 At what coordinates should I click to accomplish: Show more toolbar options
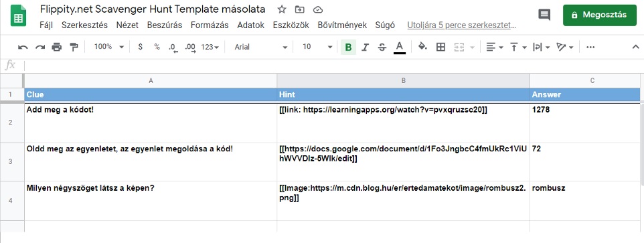click(x=590, y=48)
